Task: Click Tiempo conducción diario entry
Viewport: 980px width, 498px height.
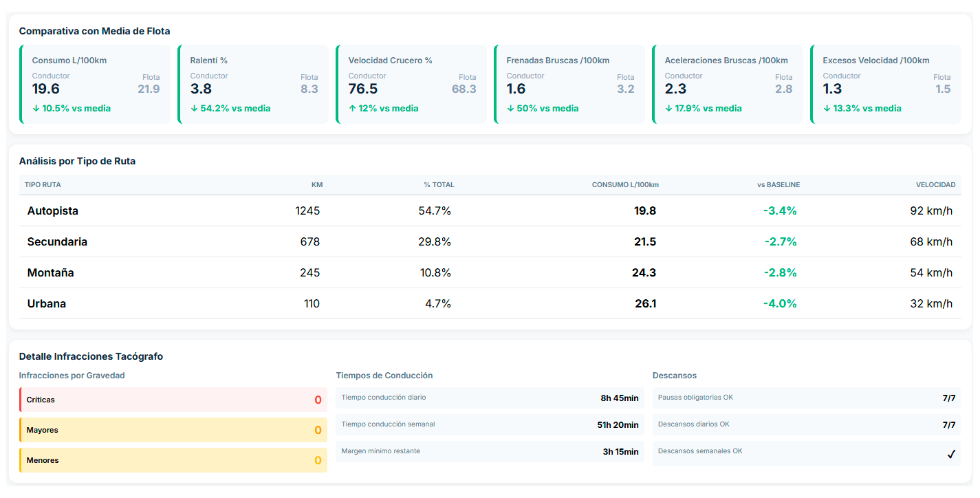Action: tap(490, 398)
